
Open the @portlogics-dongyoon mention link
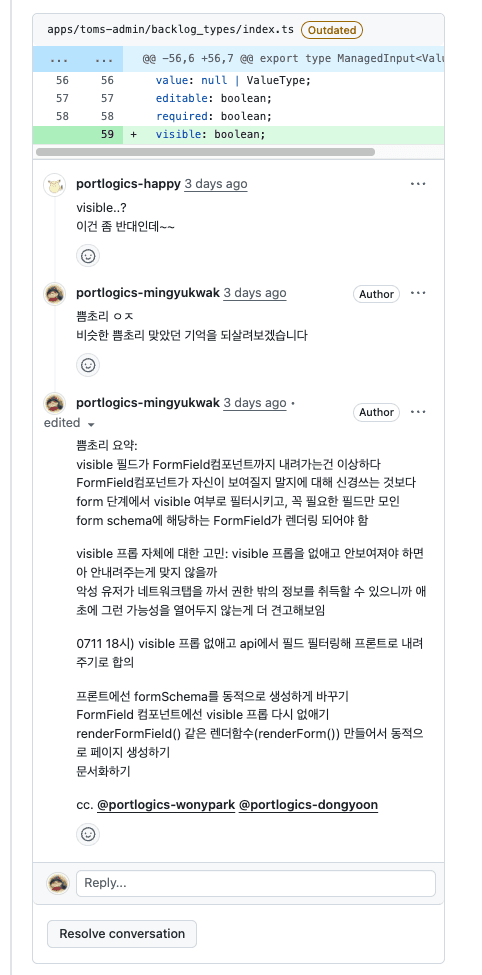308,805
